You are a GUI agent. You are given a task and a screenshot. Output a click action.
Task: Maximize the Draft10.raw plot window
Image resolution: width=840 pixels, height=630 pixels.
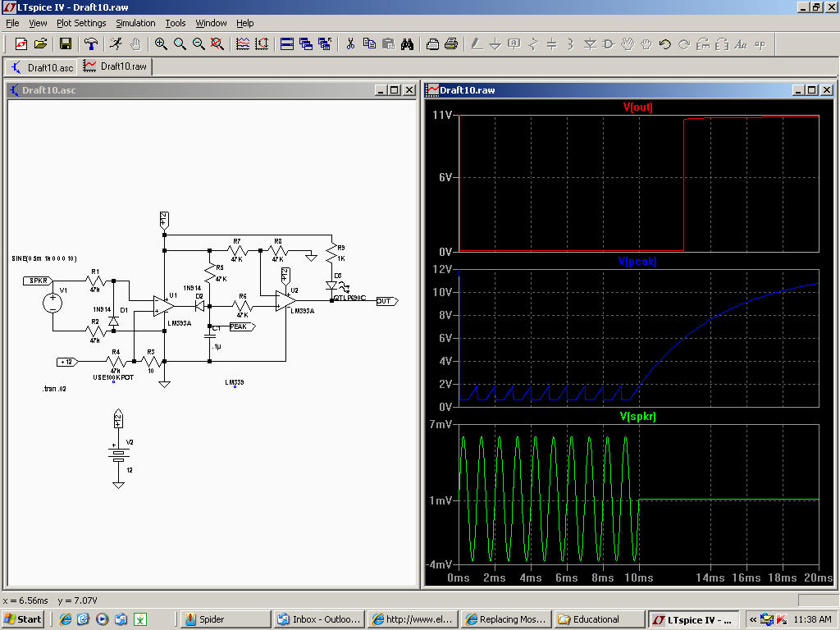812,90
